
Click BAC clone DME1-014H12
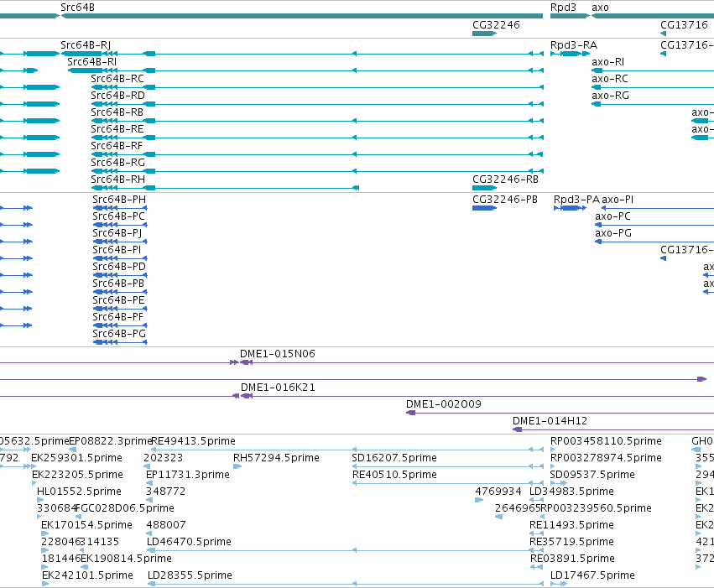[x=613, y=429]
